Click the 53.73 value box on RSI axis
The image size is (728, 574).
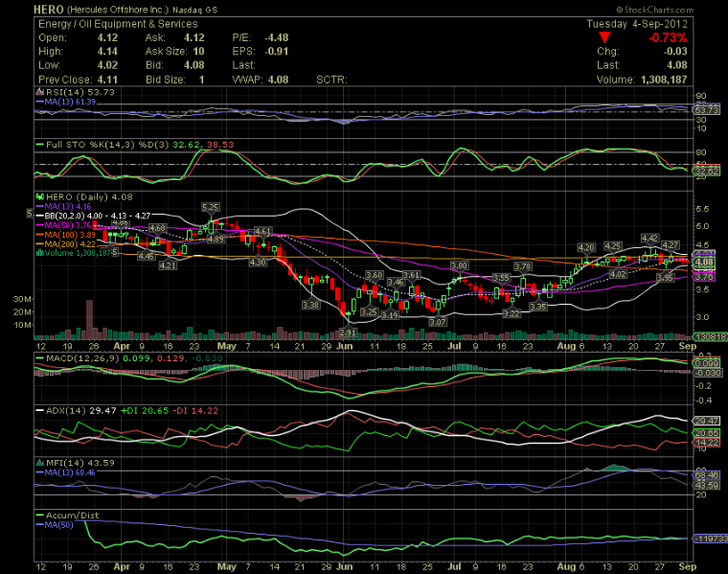click(x=706, y=110)
